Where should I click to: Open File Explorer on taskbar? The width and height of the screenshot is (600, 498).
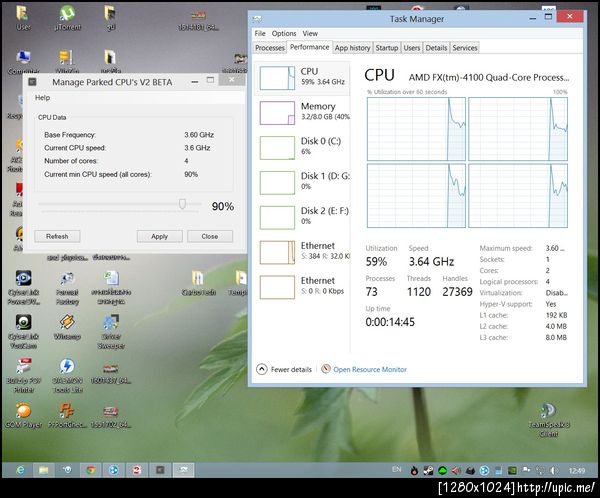coord(43,470)
